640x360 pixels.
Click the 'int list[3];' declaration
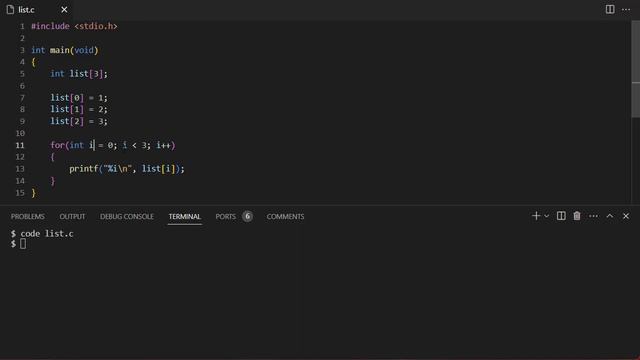[79, 74]
